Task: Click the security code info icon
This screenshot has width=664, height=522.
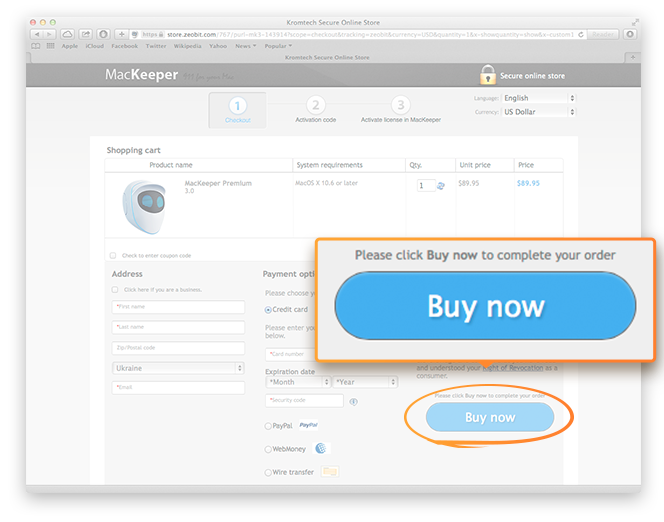Action: click(354, 401)
